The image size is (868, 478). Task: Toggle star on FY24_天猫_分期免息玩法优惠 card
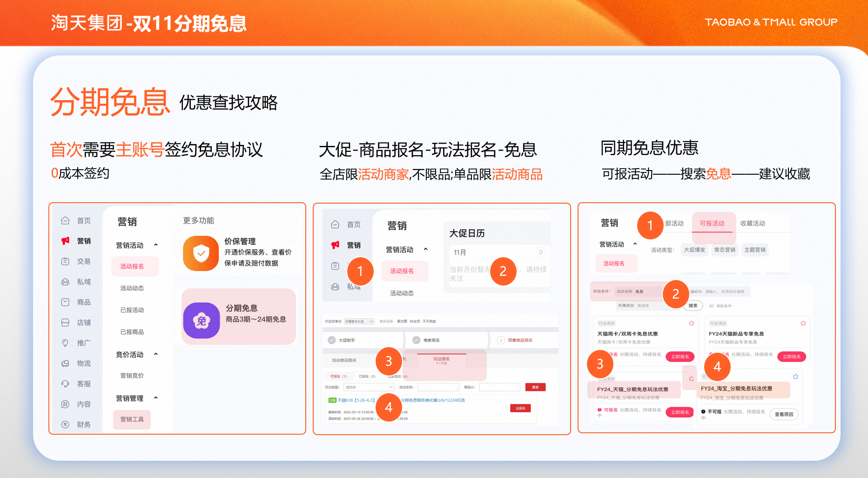pos(692,379)
